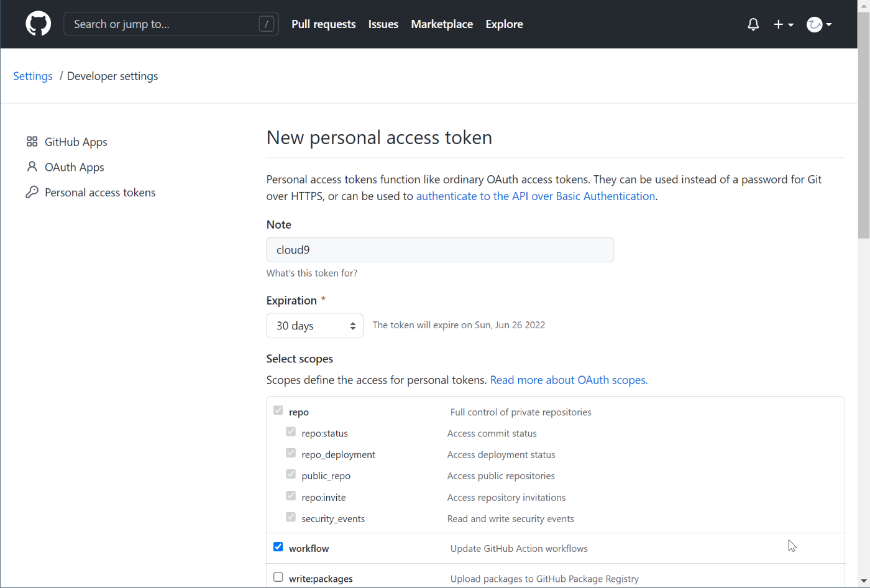Select GitHub Apps in the sidebar
This screenshot has width=870, height=588.
click(x=76, y=142)
